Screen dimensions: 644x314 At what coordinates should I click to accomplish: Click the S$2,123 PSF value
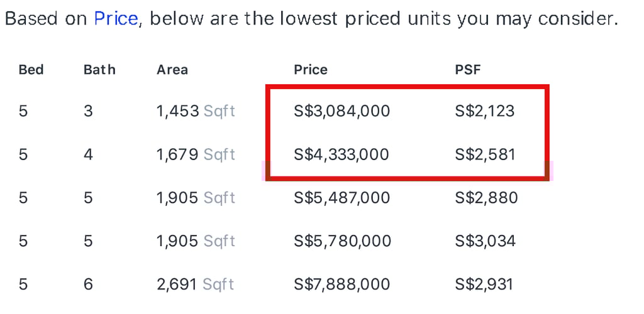(485, 112)
